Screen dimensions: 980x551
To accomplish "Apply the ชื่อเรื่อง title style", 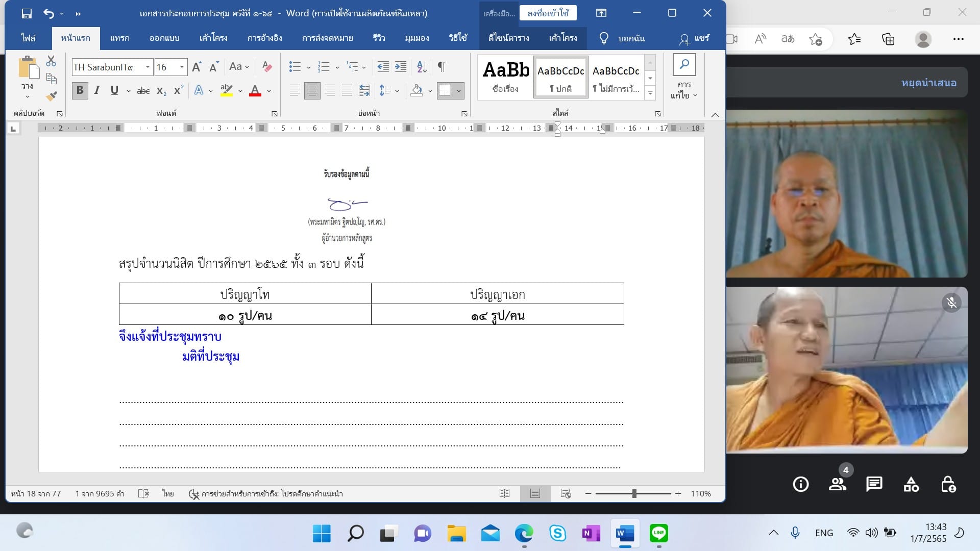I will click(505, 77).
